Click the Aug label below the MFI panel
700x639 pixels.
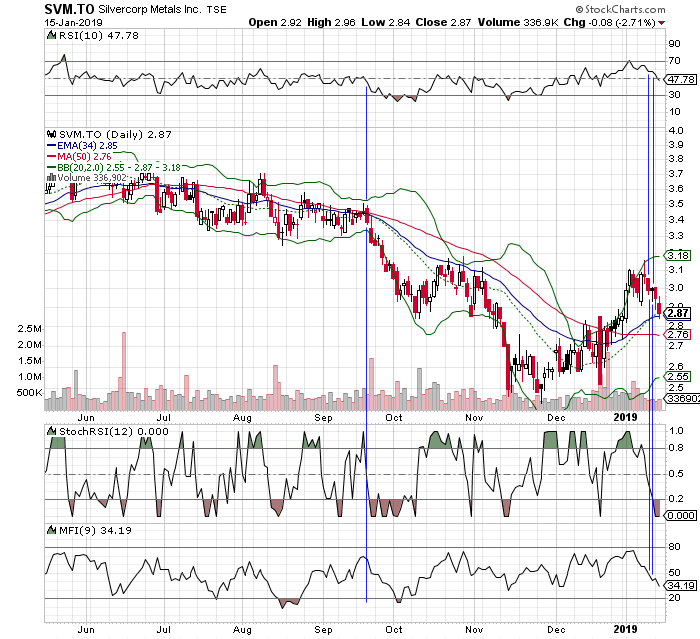[x=242, y=630]
